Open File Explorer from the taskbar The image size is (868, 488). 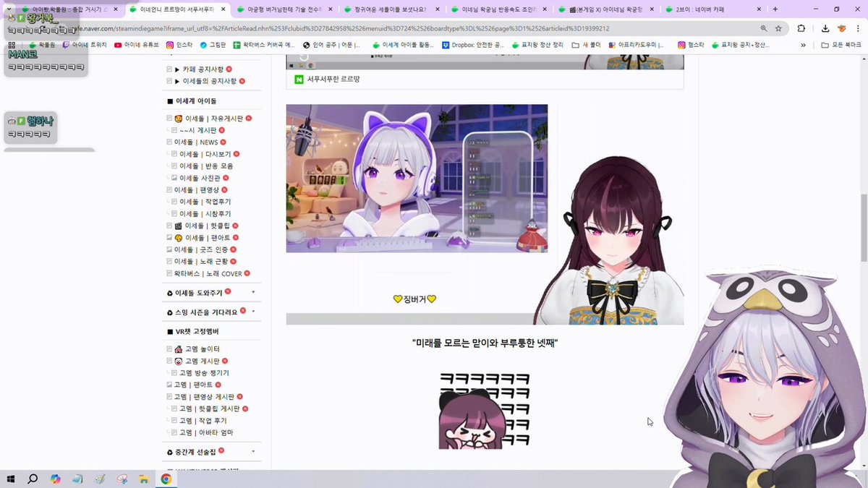click(143, 479)
